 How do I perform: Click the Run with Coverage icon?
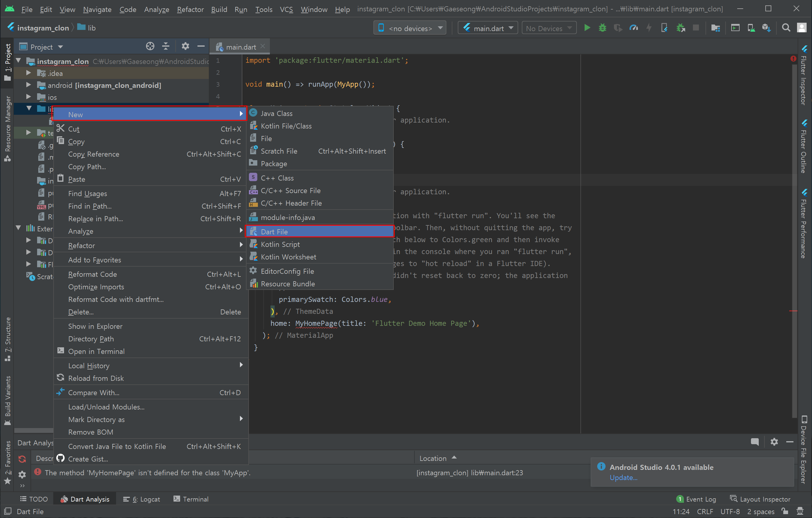coord(618,28)
